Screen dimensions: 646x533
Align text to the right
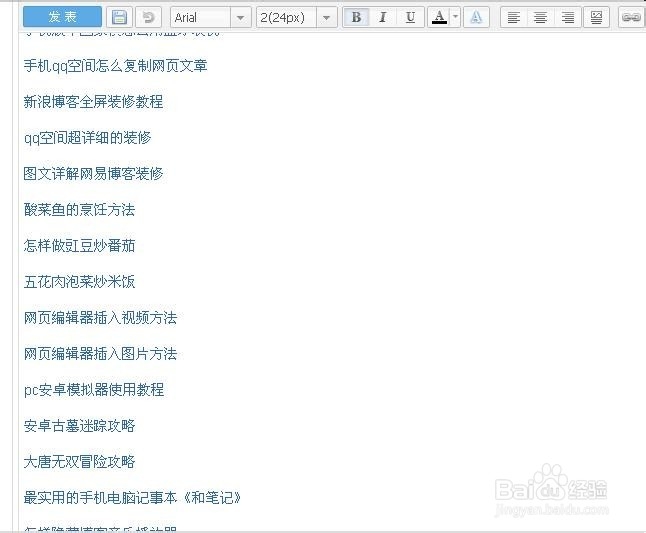click(x=568, y=17)
